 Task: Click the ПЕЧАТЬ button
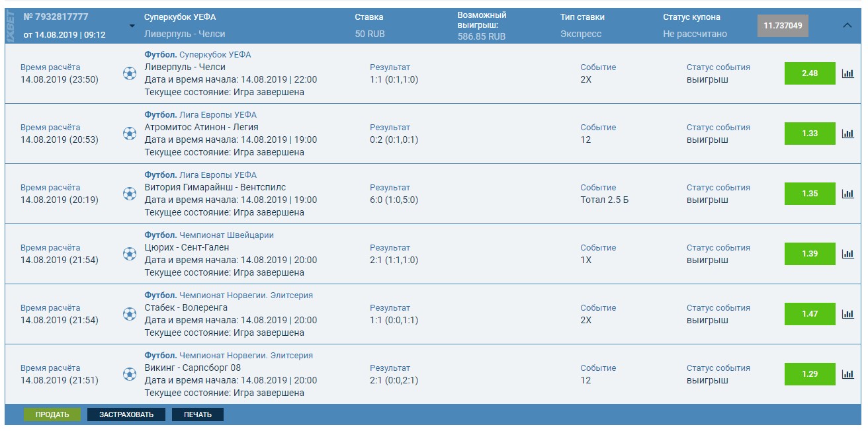coord(197,414)
